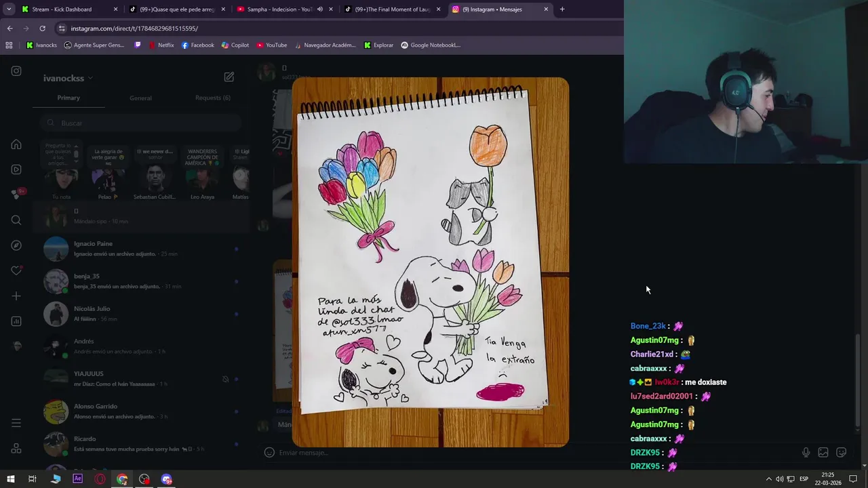
Task: Show hidden system tray icons
Action: point(768,479)
